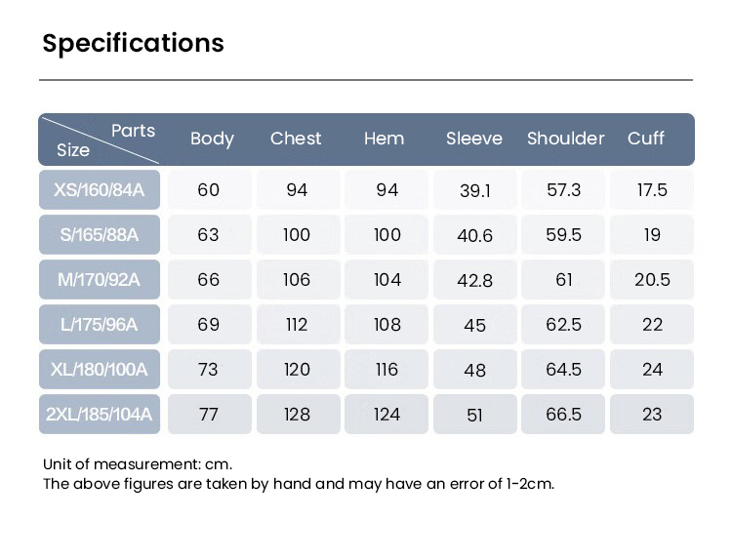Select the M/170/92A size label
Image resolution: width=732 pixels, height=560 pixels.
[100, 280]
